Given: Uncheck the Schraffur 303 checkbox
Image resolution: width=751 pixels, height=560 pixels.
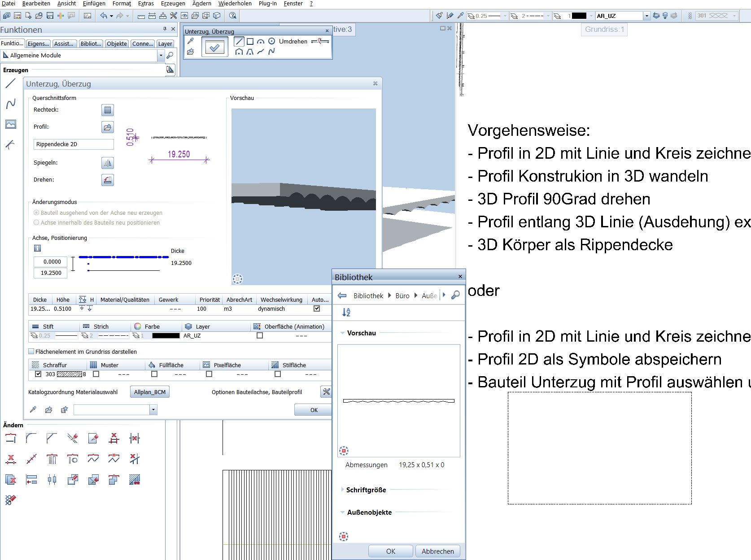Looking at the screenshot, I should coord(38,374).
